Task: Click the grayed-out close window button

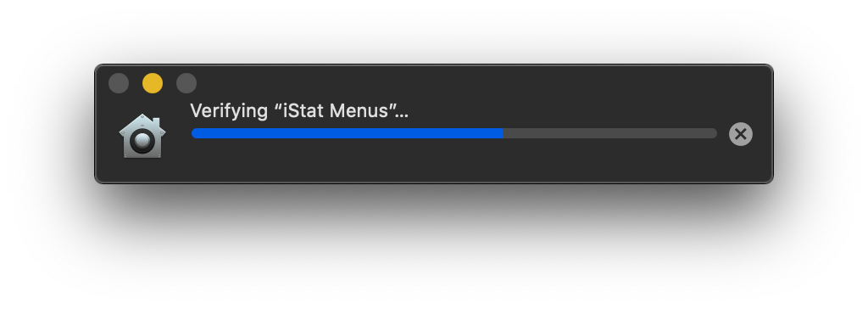Action: pyautogui.click(x=119, y=83)
